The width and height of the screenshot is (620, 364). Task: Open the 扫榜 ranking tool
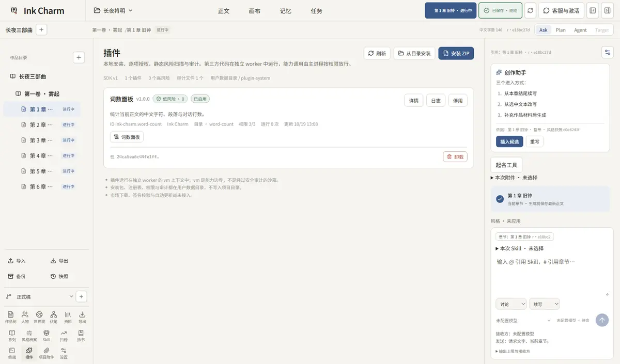coord(64,336)
